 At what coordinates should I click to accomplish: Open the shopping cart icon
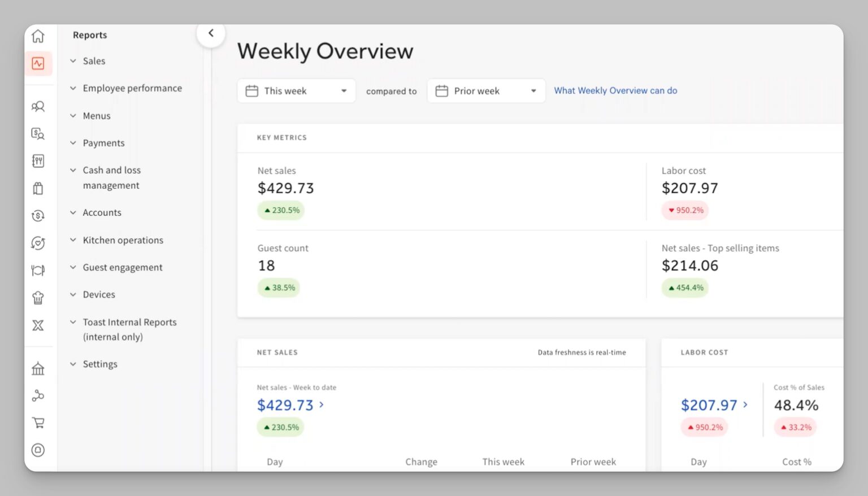coord(38,423)
